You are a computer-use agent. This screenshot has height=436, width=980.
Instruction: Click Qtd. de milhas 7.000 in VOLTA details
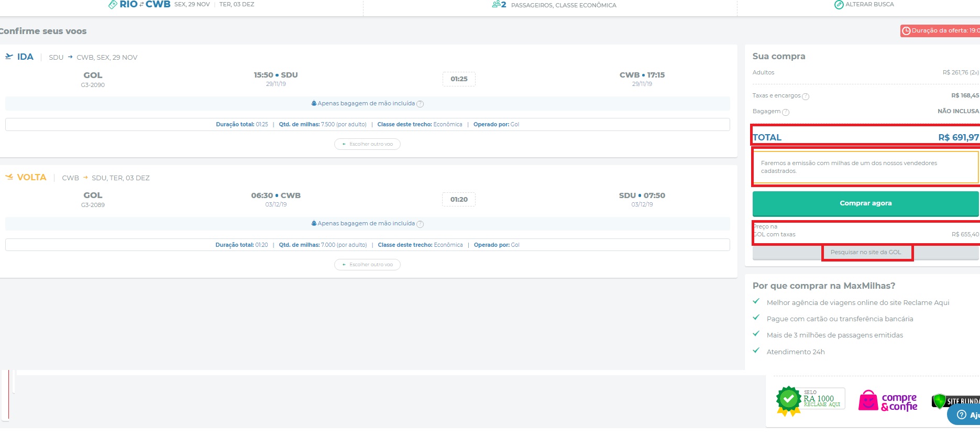pyautogui.click(x=323, y=245)
